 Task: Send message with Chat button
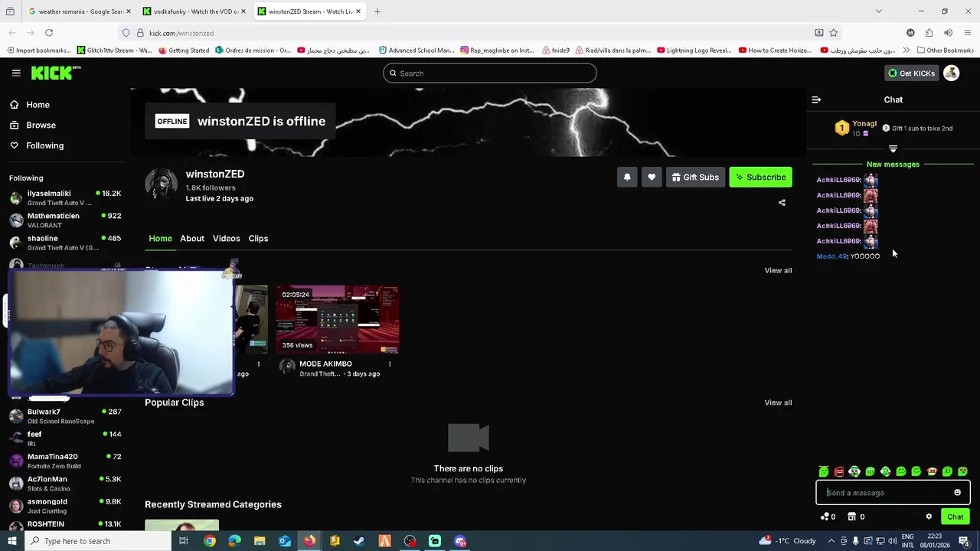click(955, 517)
